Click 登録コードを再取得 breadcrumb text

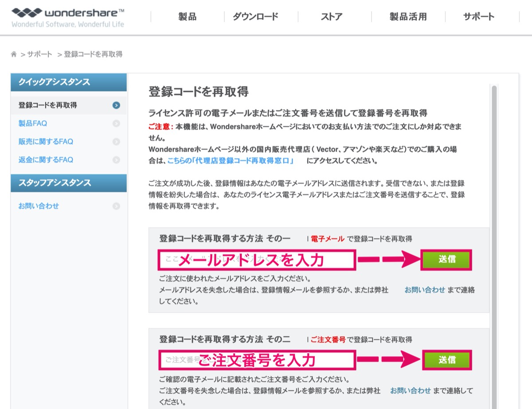(x=93, y=54)
